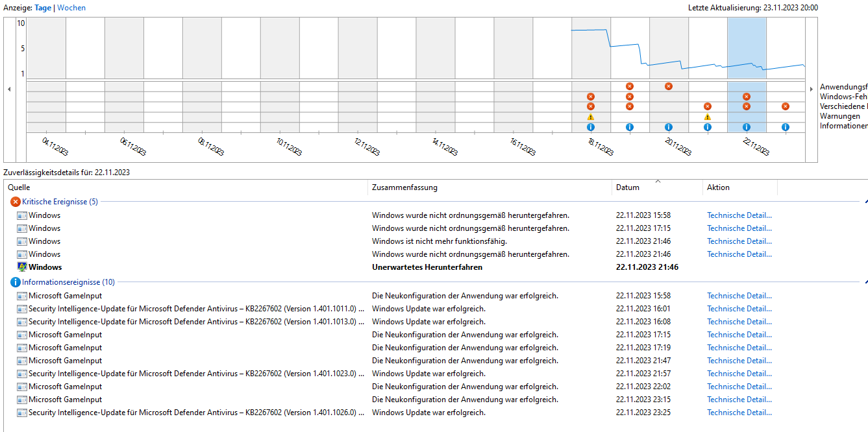Click miscellaneous failure icon on 18.11.2023
Viewport: 868px width, 432px height.
[591, 106]
